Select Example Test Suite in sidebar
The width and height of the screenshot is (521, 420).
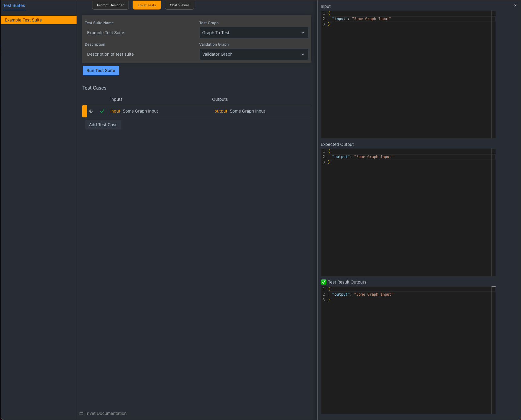[38, 20]
